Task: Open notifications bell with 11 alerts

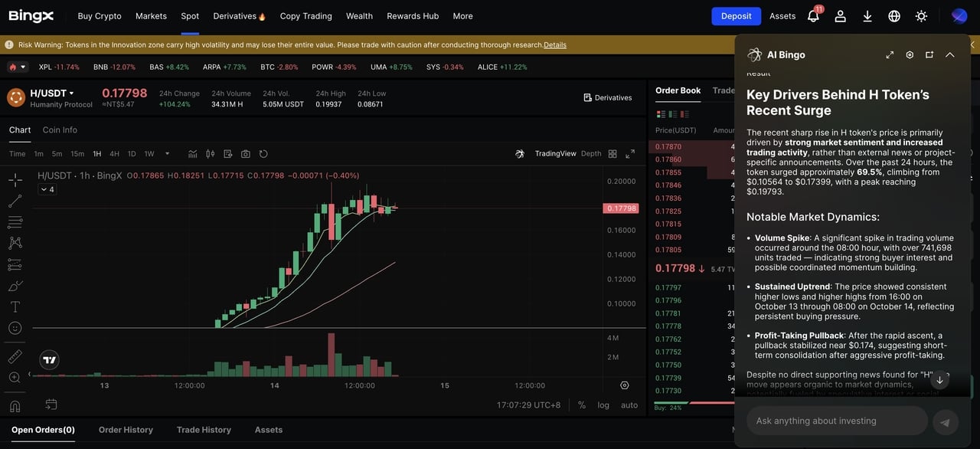Action: click(813, 16)
